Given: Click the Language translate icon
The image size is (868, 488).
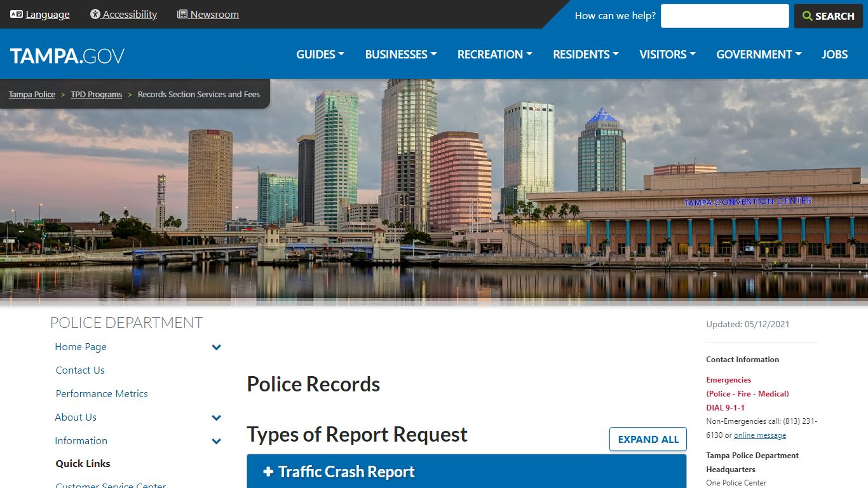Looking at the screenshot, I should pos(17,14).
